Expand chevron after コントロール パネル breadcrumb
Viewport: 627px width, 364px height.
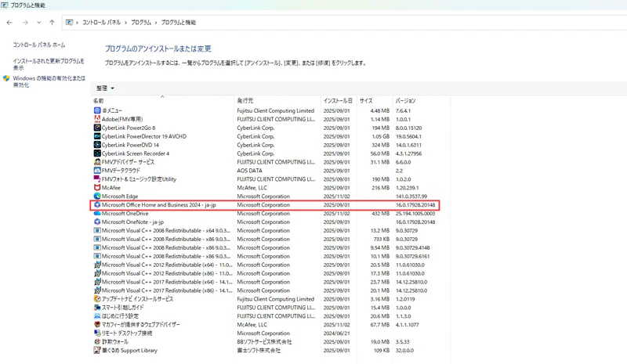click(x=125, y=23)
